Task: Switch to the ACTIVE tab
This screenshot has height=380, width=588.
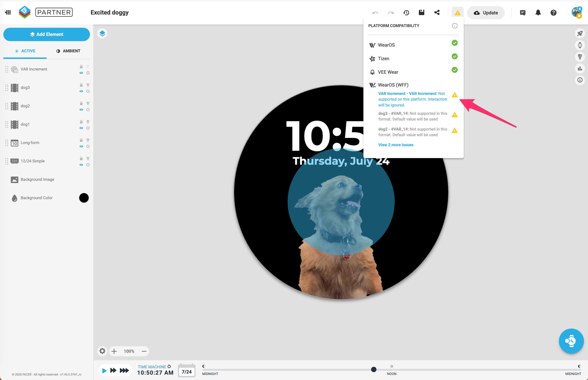Action: [x=25, y=51]
